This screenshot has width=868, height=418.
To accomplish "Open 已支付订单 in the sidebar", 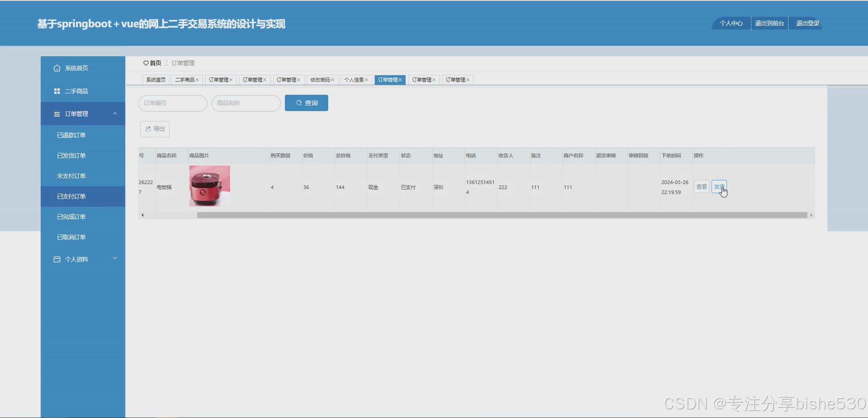I will (83, 196).
